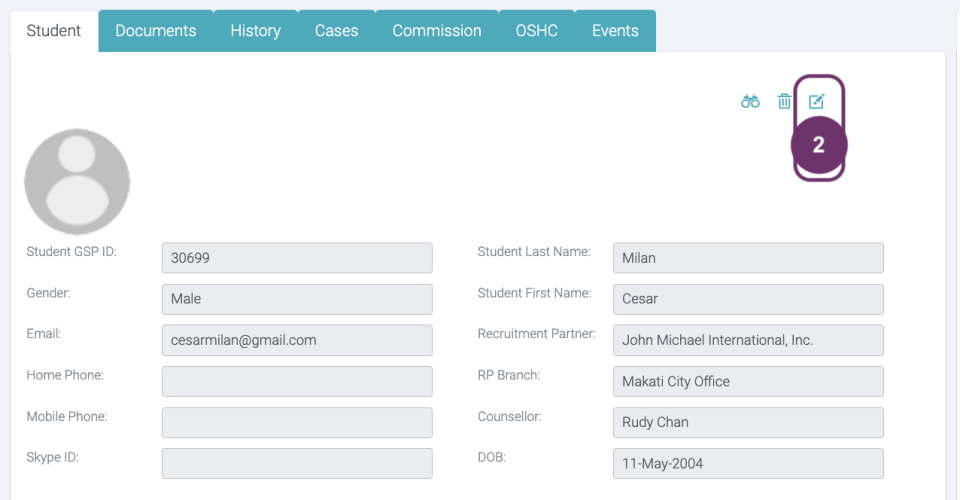The width and height of the screenshot is (960, 500).
Task: Focus the empty Home Phone field
Action: pyautogui.click(x=297, y=381)
